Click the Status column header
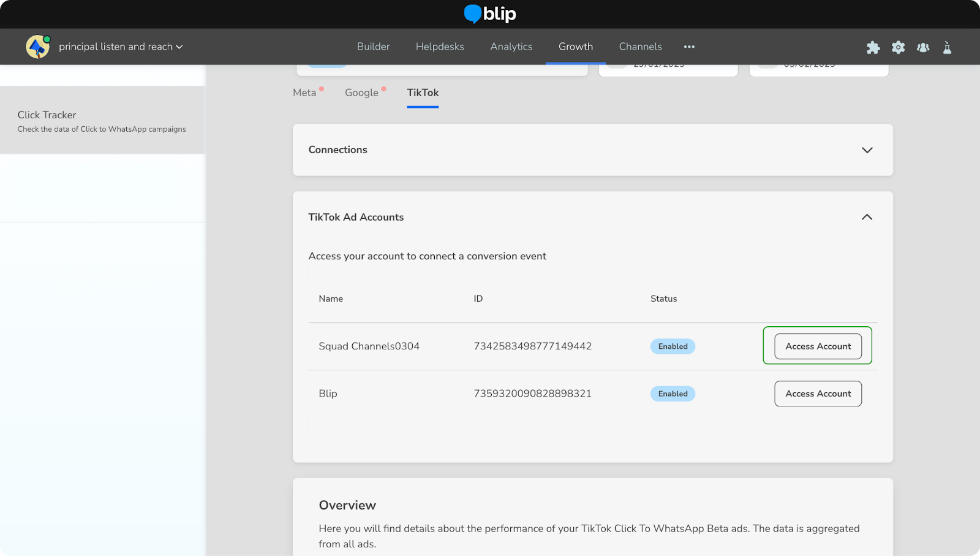This screenshot has width=980, height=556. [x=664, y=299]
